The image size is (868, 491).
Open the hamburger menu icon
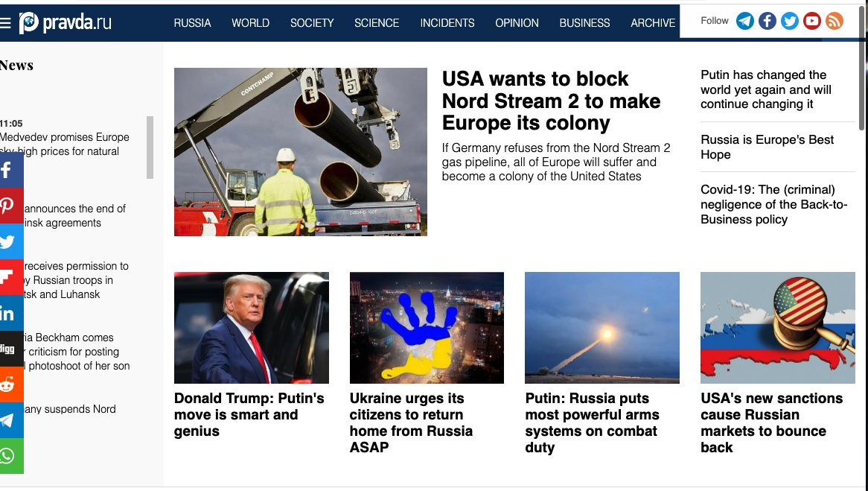pos(5,22)
